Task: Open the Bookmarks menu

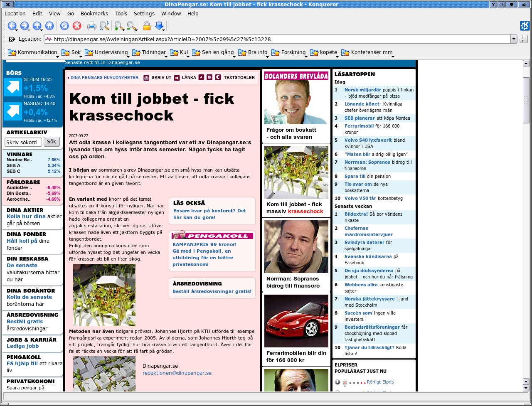Action: [x=94, y=14]
